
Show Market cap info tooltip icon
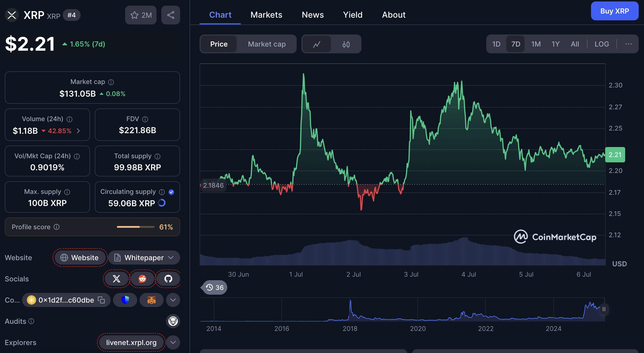point(111,82)
